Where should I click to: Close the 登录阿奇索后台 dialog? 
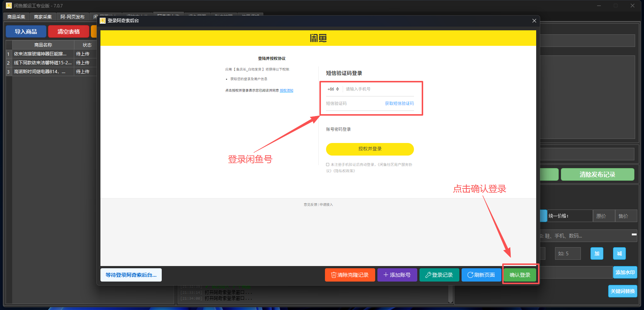click(534, 21)
